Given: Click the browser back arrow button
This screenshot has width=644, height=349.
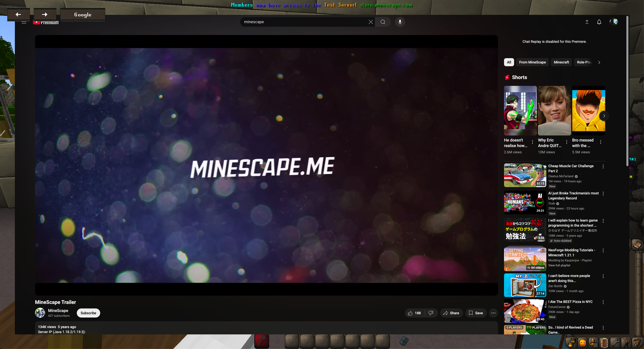Looking at the screenshot, I should [18, 15].
